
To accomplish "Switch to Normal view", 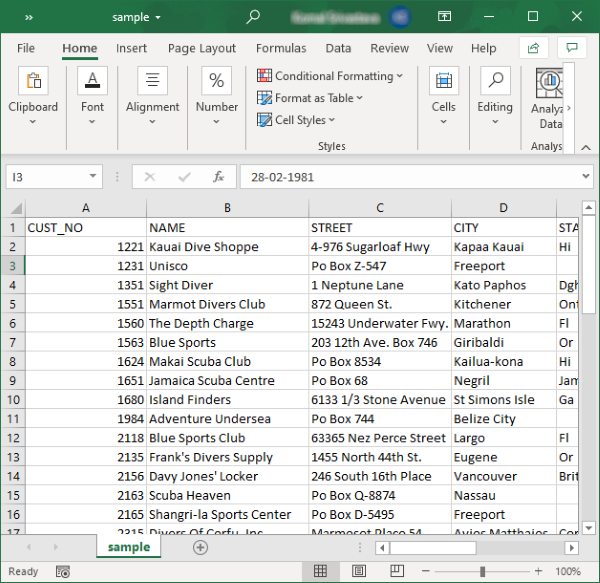I will 320,571.
